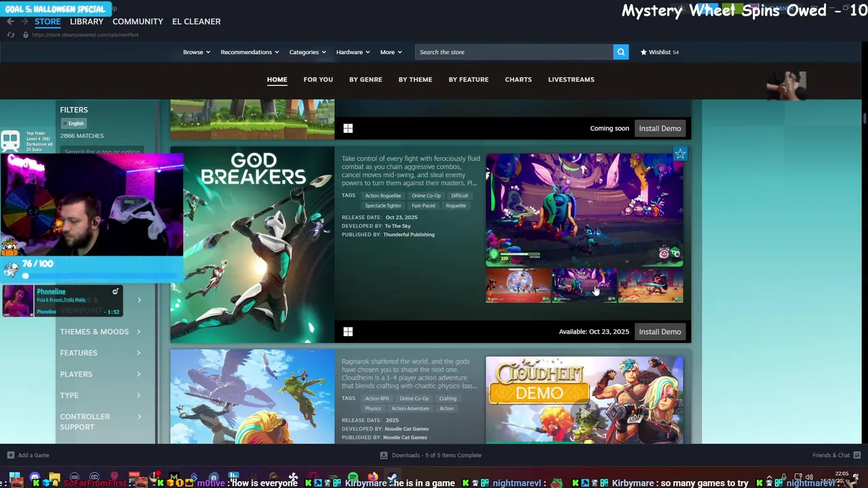Switch to the For You tab
This screenshot has width=868, height=488.
(x=318, y=79)
